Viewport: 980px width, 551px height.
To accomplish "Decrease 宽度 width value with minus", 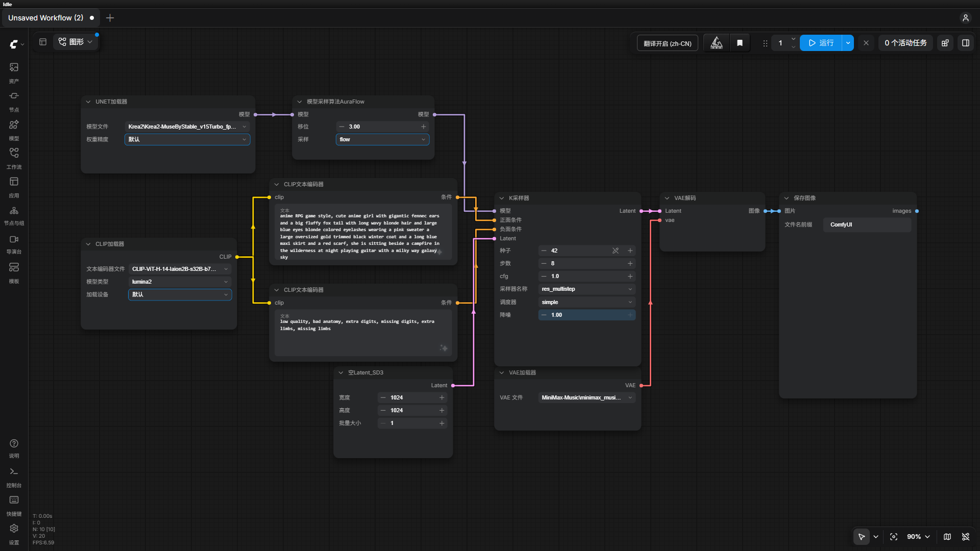I will pyautogui.click(x=383, y=397).
